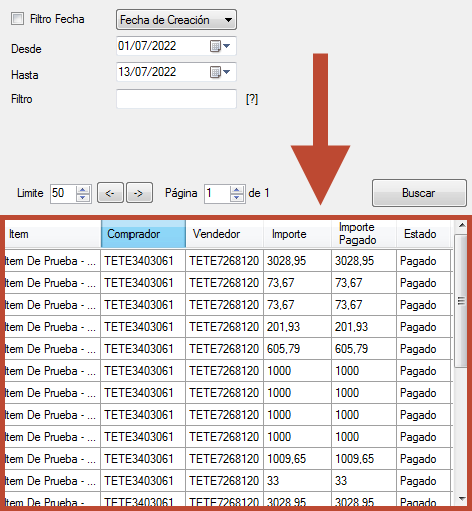Click the [?] filter help icon
472x511 pixels.
[x=252, y=99]
